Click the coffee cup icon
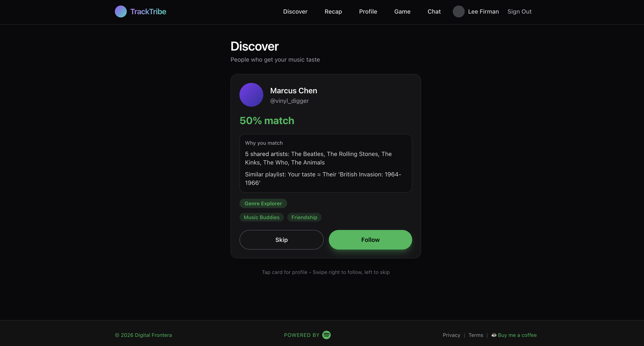644x346 pixels. click(x=494, y=335)
